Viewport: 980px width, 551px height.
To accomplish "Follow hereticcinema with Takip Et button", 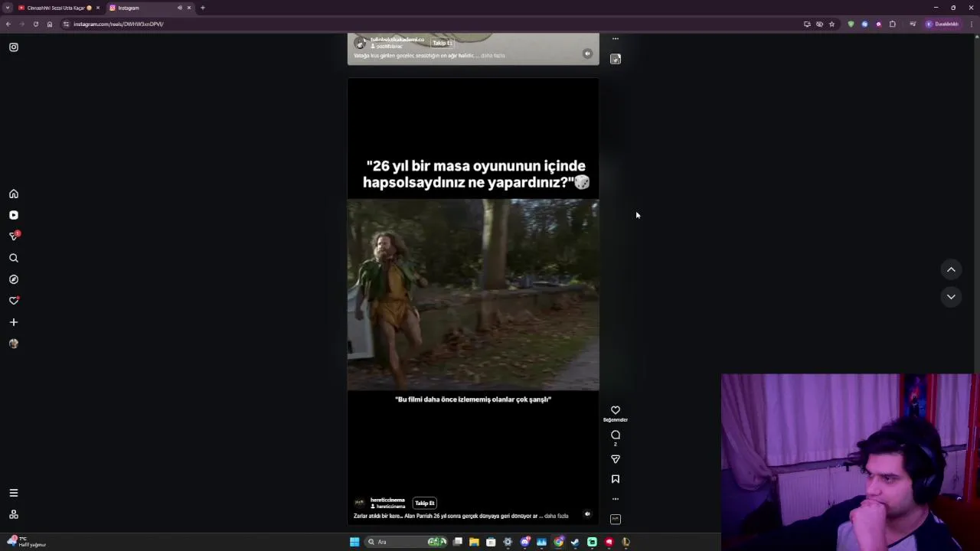I will click(x=425, y=503).
